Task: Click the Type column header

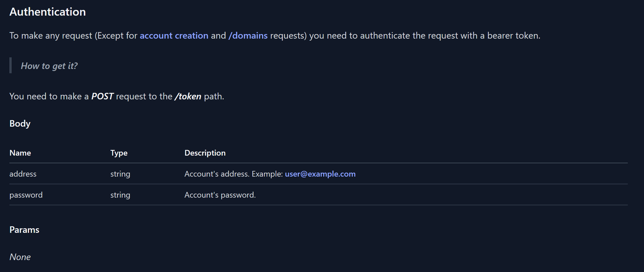Action: (119, 153)
